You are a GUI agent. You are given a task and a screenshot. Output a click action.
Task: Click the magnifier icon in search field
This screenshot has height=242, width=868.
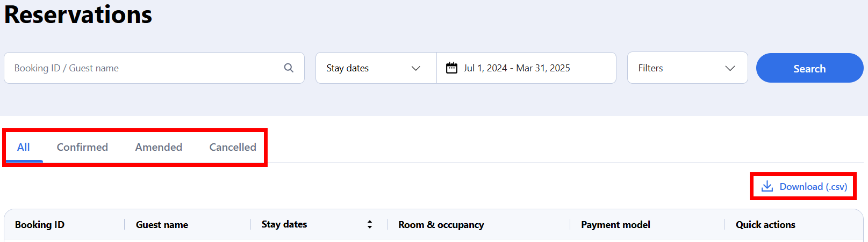pos(289,68)
